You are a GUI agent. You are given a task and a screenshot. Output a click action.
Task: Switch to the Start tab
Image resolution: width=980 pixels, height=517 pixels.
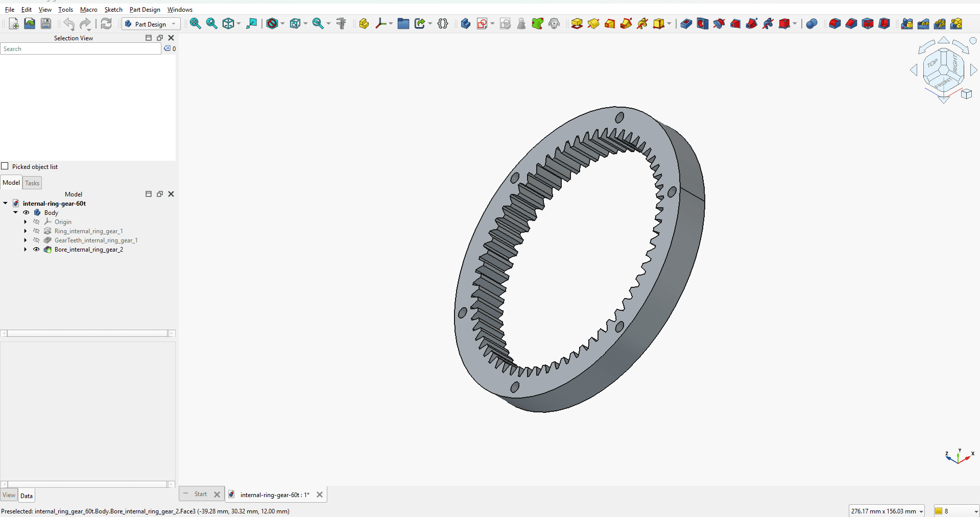point(201,494)
